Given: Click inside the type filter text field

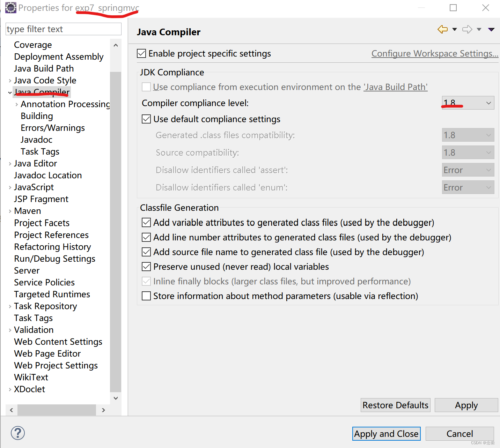Looking at the screenshot, I should click(x=63, y=29).
